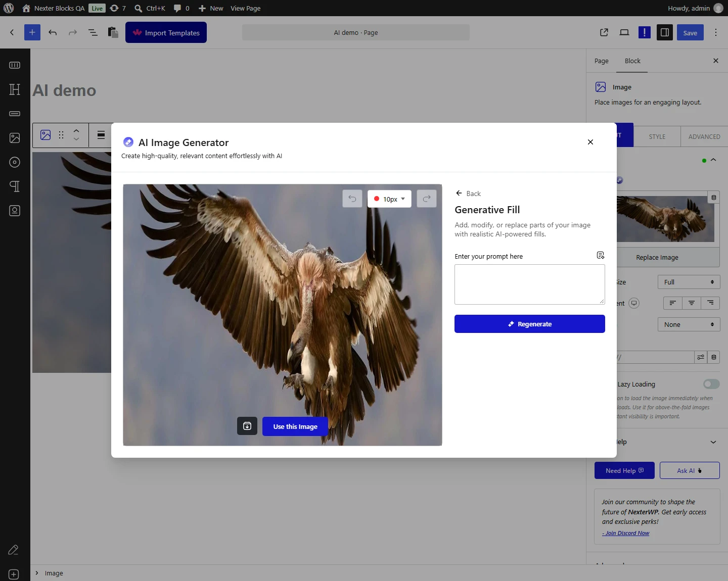This screenshot has width=728, height=581.
Task: Open the image Size dropdown showing Full
Action: tap(689, 282)
